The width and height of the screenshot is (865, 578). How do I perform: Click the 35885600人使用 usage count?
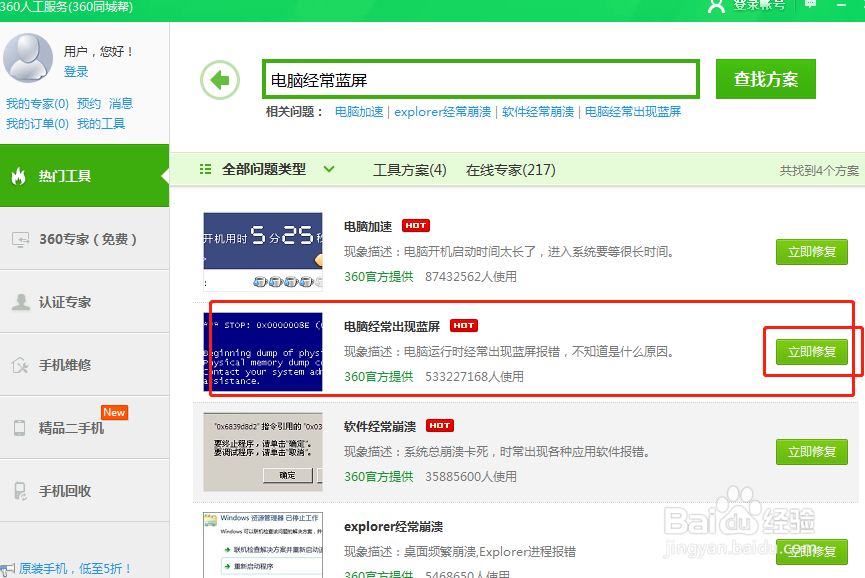471,477
